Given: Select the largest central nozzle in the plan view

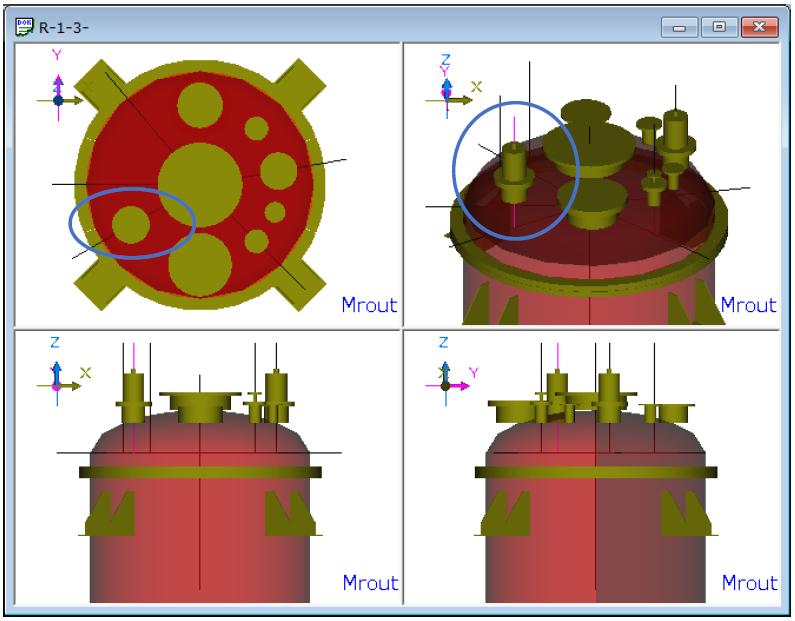Looking at the screenshot, I should pyautogui.click(x=200, y=185).
